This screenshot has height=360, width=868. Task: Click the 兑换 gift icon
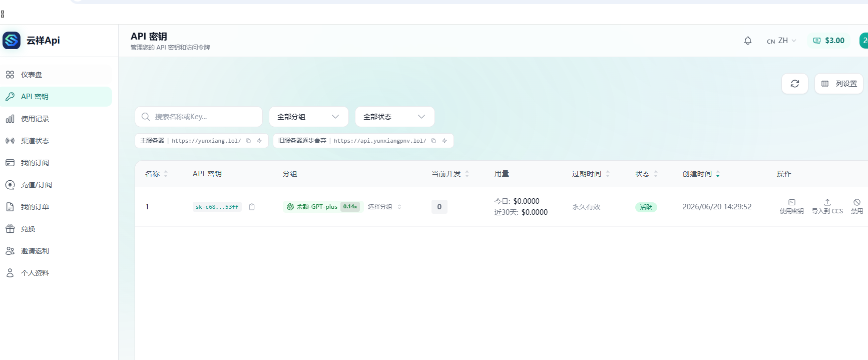pyautogui.click(x=10, y=229)
